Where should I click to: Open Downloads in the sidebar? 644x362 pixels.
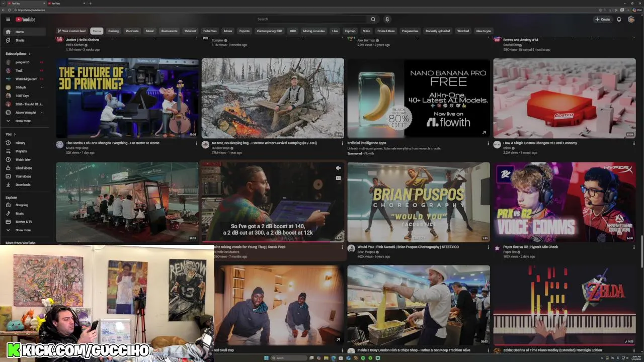[x=24, y=185]
